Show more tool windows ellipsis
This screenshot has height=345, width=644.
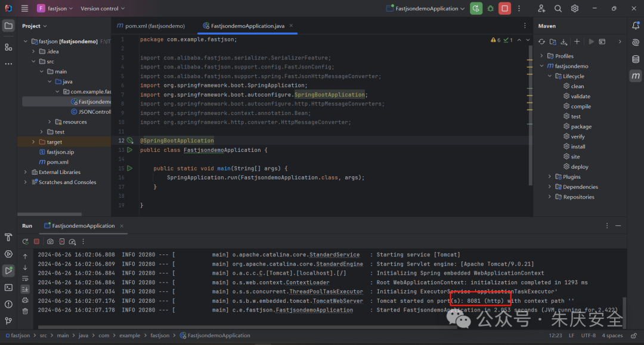coord(8,64)
